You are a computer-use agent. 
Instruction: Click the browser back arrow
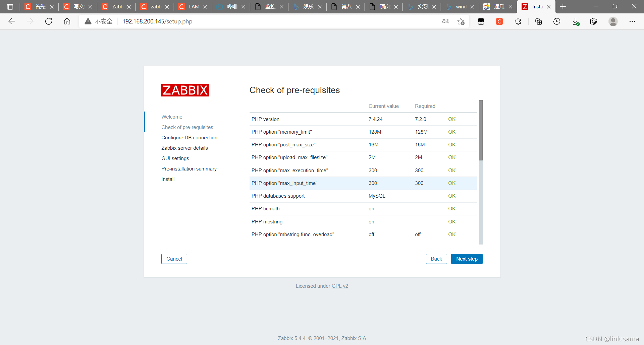[12, 21]
